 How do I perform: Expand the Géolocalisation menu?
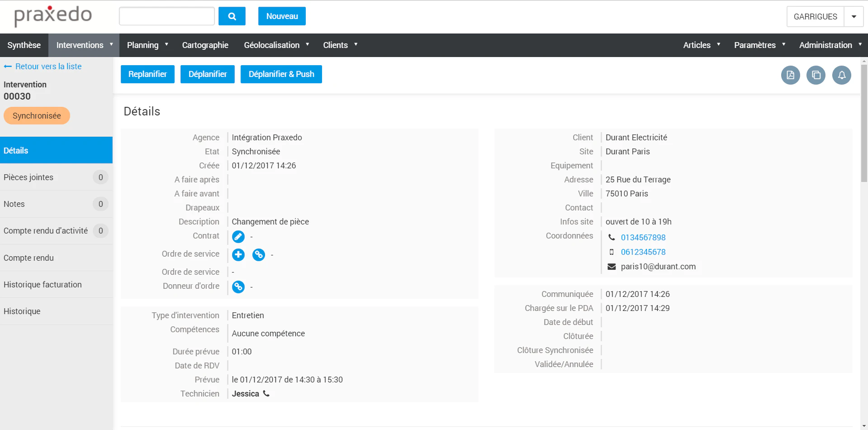point(276,45)
